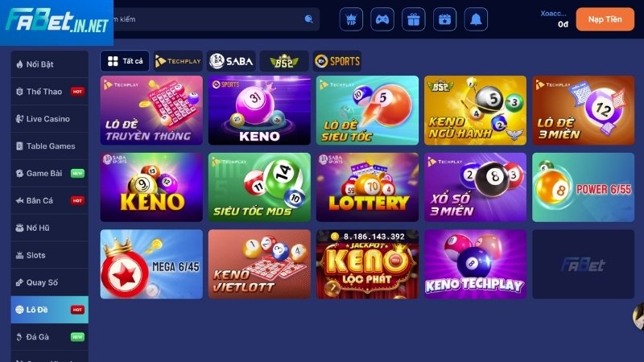Open Live Casino in the sidebar

click(50, 118)
